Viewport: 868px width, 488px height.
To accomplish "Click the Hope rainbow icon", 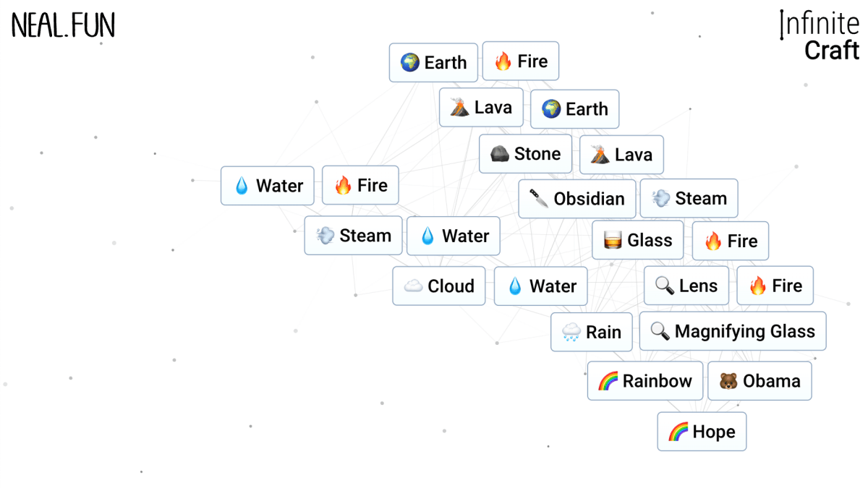I will [x=678, y=432].
